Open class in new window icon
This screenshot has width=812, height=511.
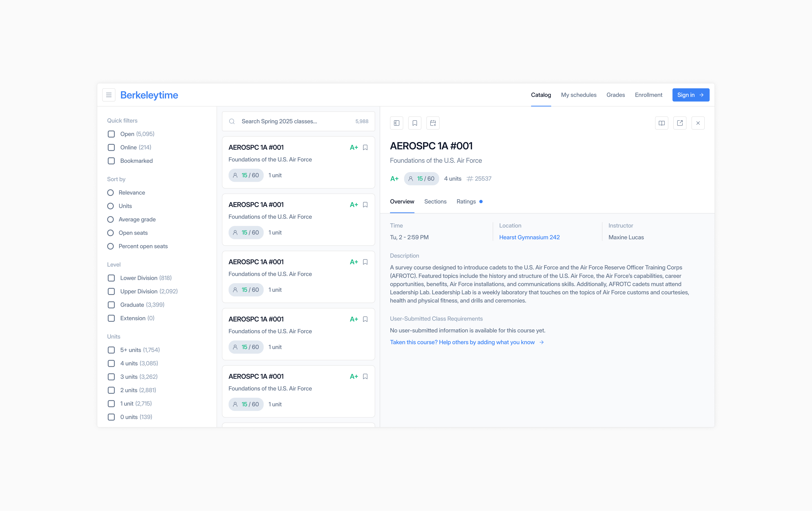680,123
